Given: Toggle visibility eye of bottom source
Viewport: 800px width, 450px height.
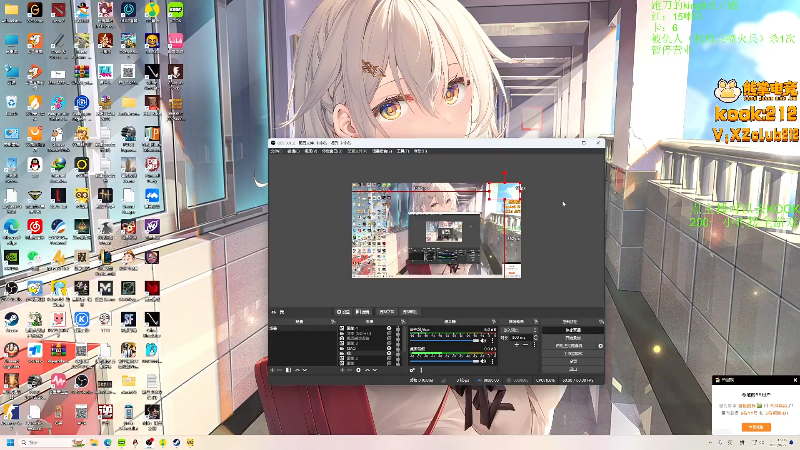Looking at the screenshot, I should click(x=389, y=363).
